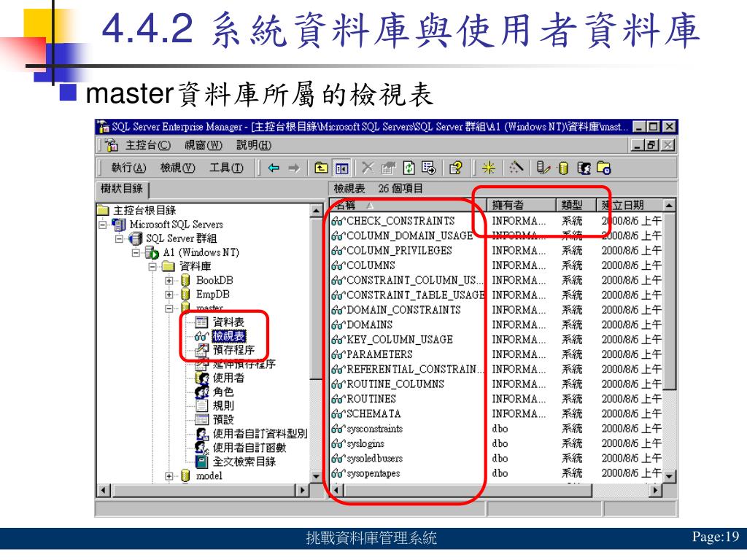Viewport: 747px width, 560px height.
Task: Click the New Database cylinder icon
Action: tap(563, 168)
